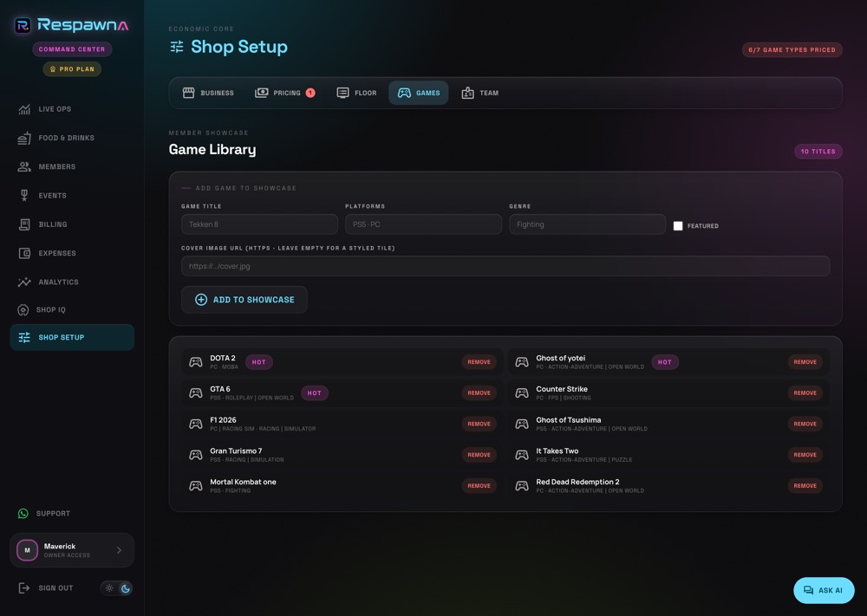This screenshot has width=867, height=616.
Task: Click Ghost of yotei HOT badge
Action: coord(665,362)
